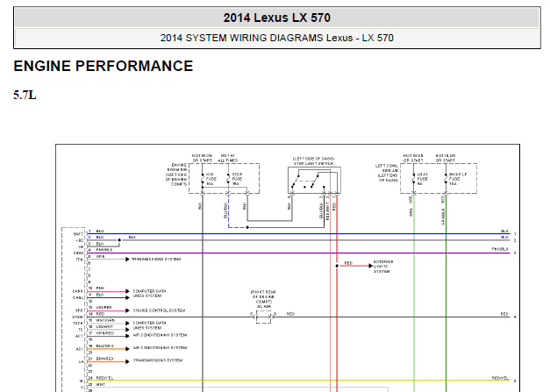
Task: Click 'AIR CONDITIONING SYSTEM' beside pin 17 wire
Action: tap(160, 335)
